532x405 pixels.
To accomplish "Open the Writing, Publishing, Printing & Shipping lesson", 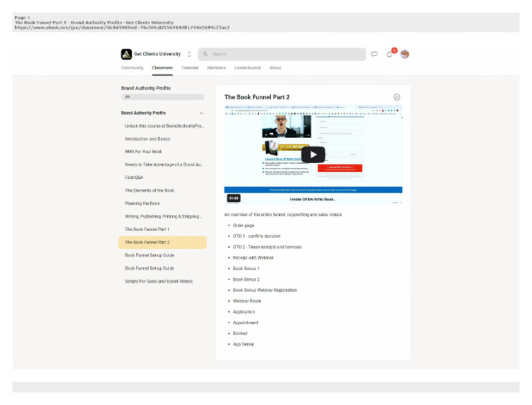I will coord(163,216).
